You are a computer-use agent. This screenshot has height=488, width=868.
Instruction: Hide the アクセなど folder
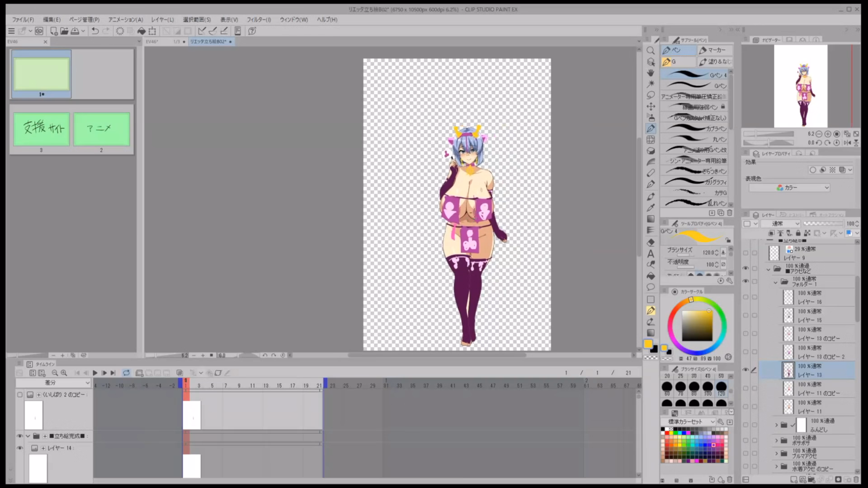click(x=745, y=268)
